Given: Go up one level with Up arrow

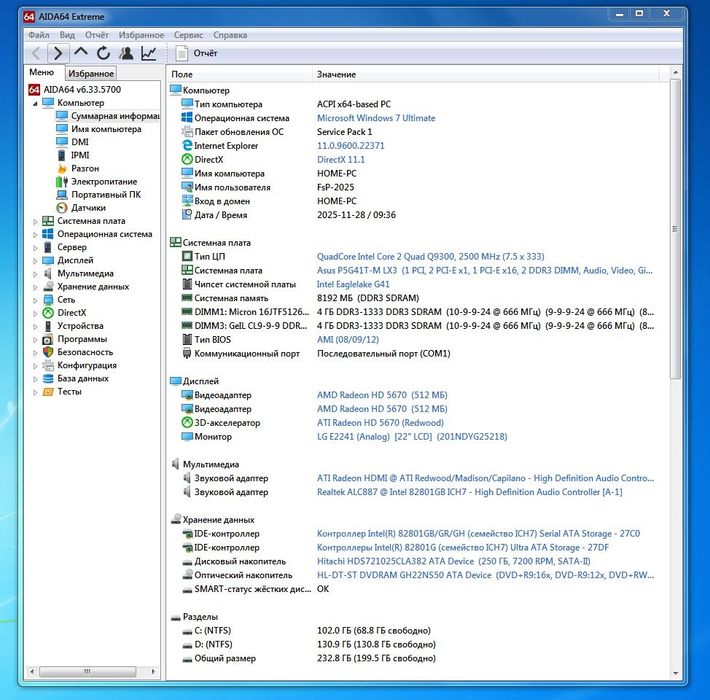Looking at the screenshot, I should 81,53.
